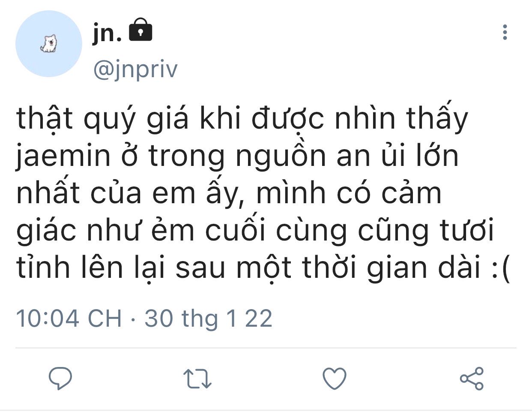532x418 pixels.
Task: Retweet using the arrows icon
Action: pyautogui.click(x=197, y=379)
